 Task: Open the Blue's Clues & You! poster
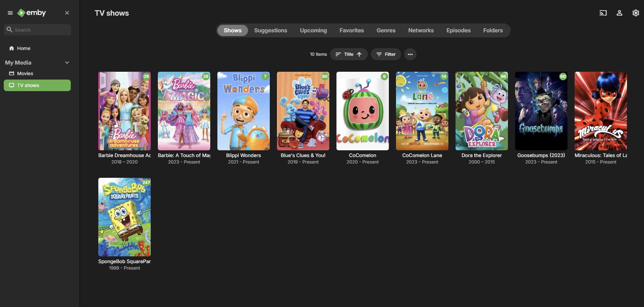[x=303, y=111]
